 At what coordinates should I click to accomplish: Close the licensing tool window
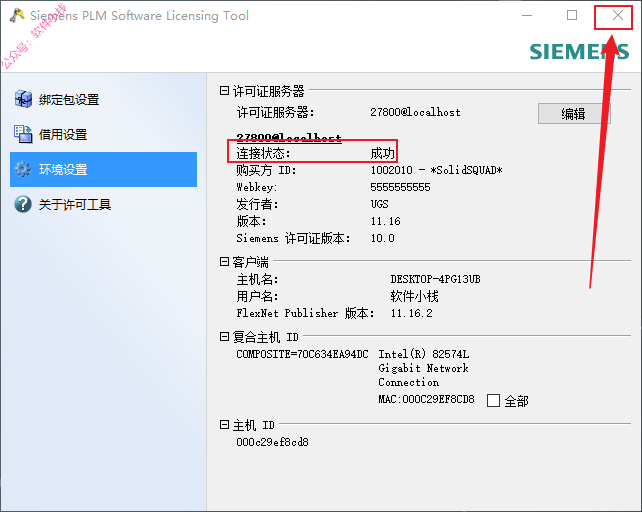(x=617, y=16)
